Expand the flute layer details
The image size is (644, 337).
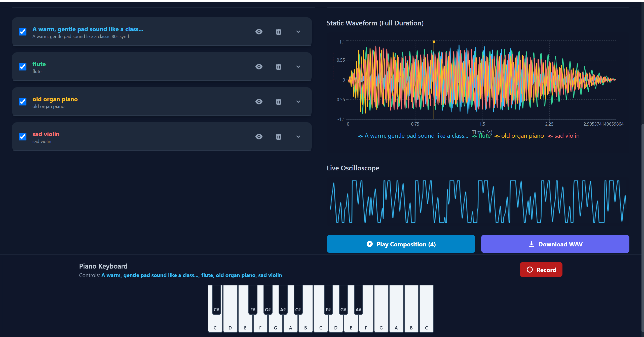pyautogui.click(x=298, y=67)
